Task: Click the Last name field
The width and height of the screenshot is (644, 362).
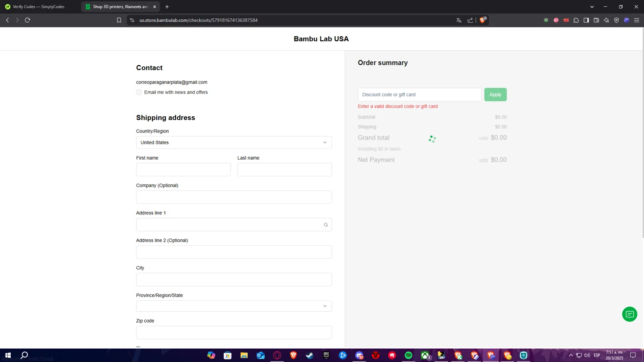Action: click(285, 170)
